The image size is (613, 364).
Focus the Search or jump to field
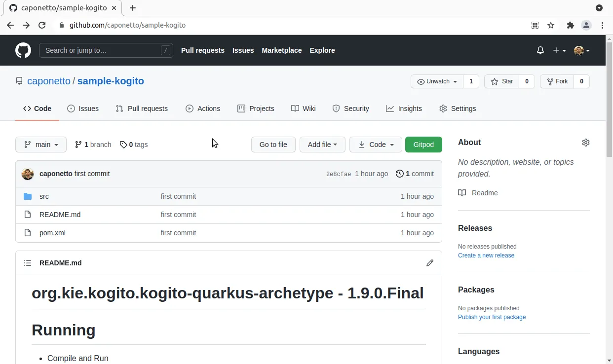(106, 50)
